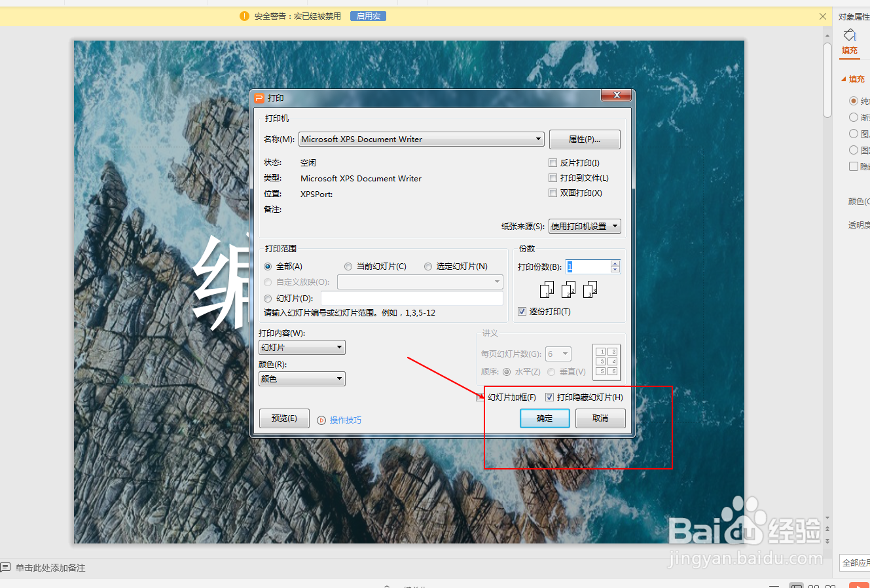
Task: Collapse the 填充 section triangle
Action: [844, 79]
